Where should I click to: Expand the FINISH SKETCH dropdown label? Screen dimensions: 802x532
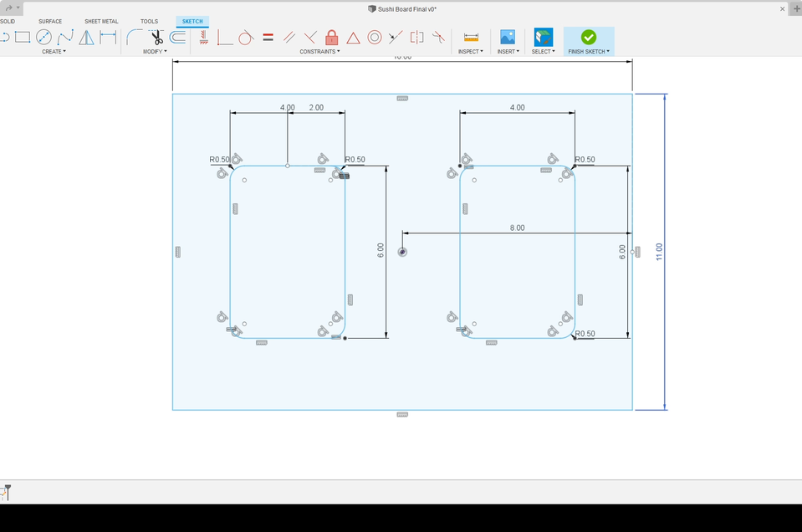point(589,52)
